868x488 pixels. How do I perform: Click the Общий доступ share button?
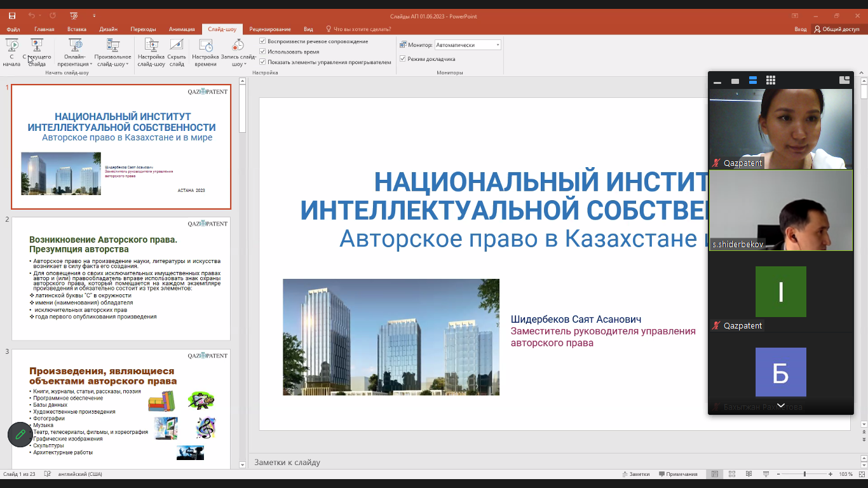(836, 29)
